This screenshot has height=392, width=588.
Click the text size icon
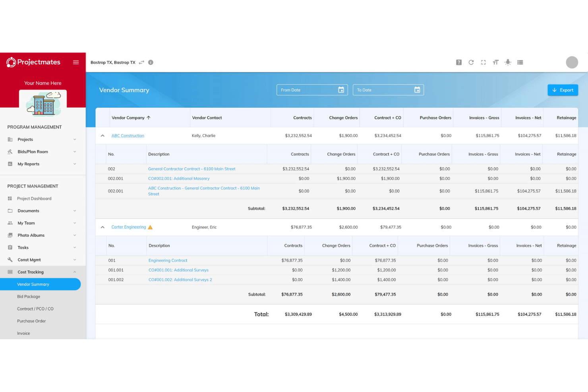[x=495, y=62]
